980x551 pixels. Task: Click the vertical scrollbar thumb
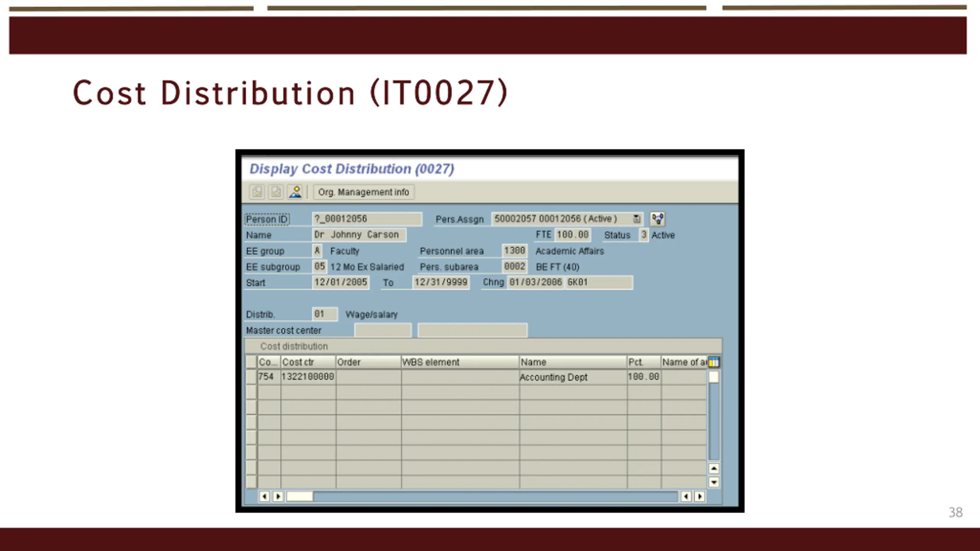[x=714, y=377]
